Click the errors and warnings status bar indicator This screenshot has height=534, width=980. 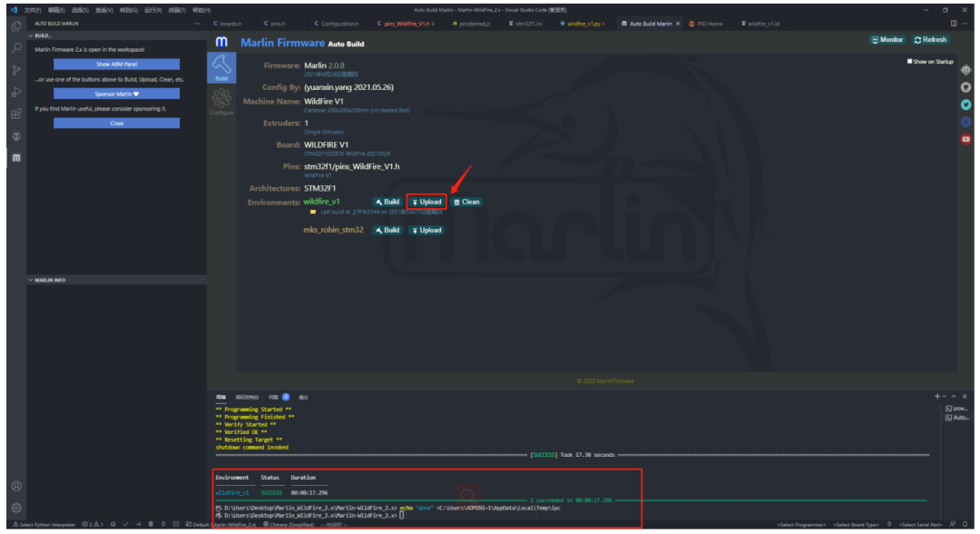coord(92,525)
